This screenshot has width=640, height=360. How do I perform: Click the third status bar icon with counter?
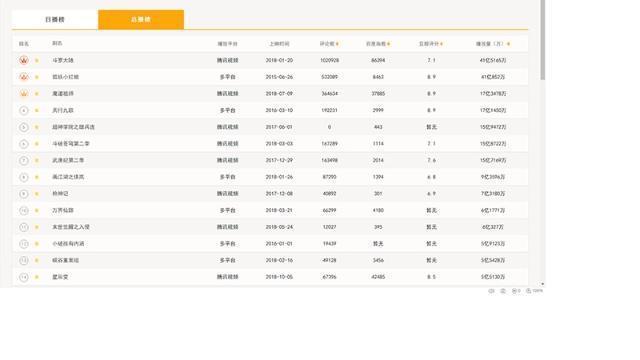pos(516,291)
